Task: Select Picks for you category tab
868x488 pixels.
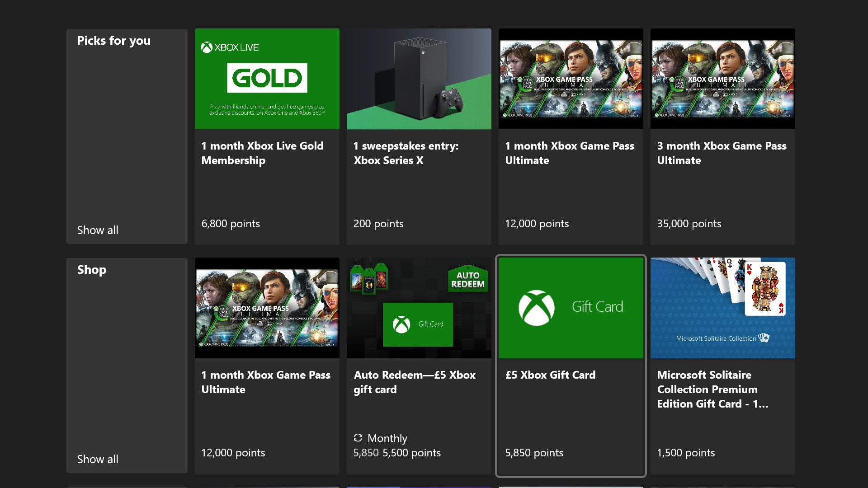Action: (113, 40)
